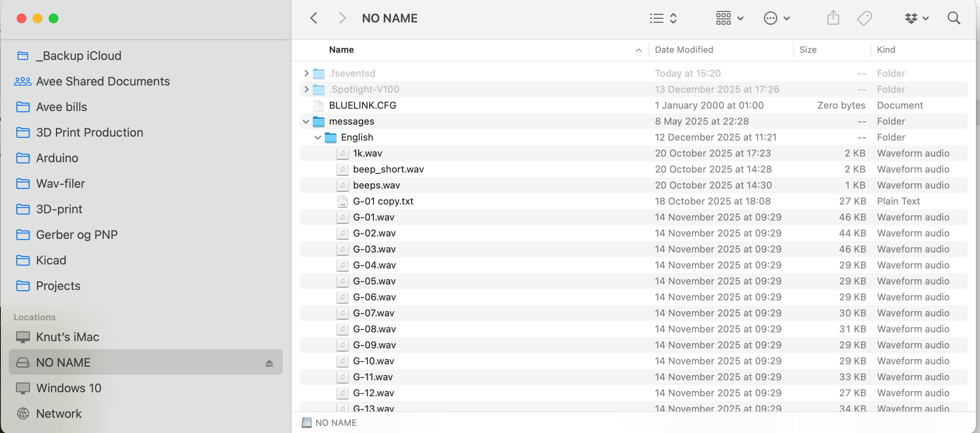Click the list view switcher icon
Screen dimensions: 980x433
point(663,18)
